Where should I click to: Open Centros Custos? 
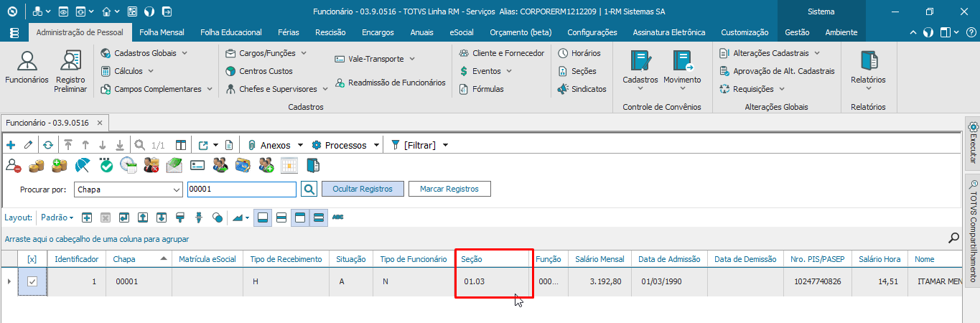coord(259,71)
